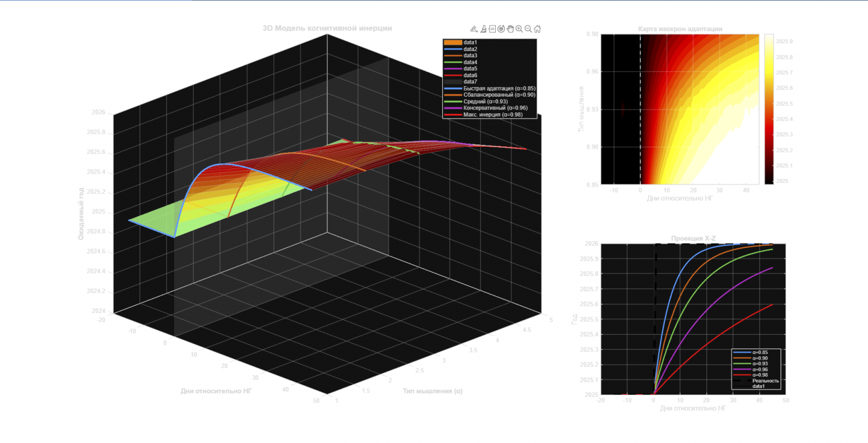Activate the pan hand tool

pyautogui.click(x=510, y=29)
